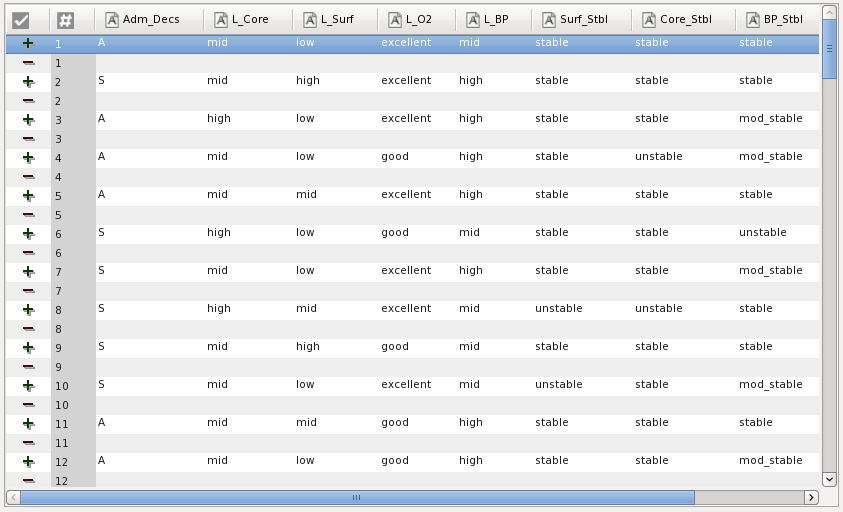This screenshot has width=843, height=512.
Task: Click red minus icon under row 12
Action: [29, 480]
